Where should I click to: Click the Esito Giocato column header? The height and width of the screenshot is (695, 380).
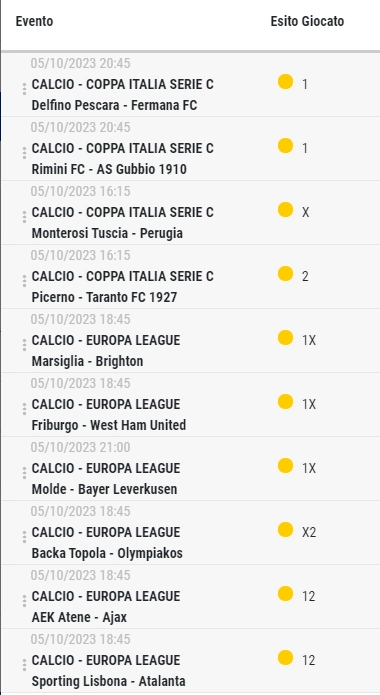point(307,21)
